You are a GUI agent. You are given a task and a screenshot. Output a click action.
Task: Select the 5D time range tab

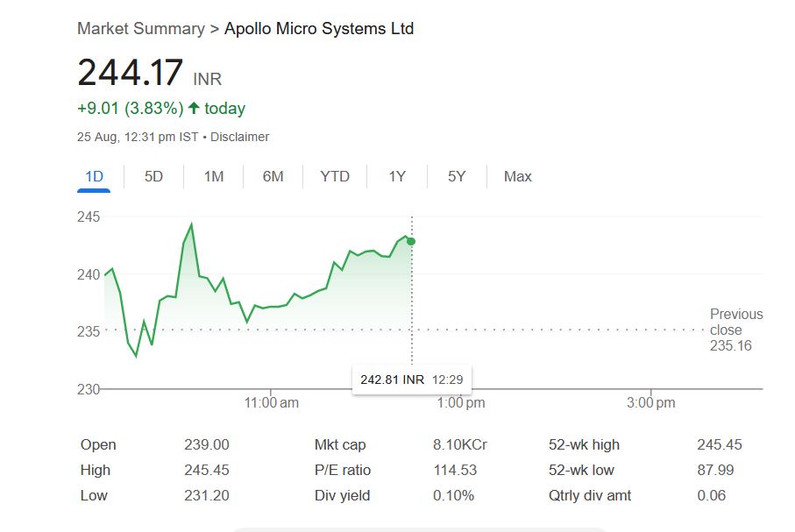[x=153, y=176]
